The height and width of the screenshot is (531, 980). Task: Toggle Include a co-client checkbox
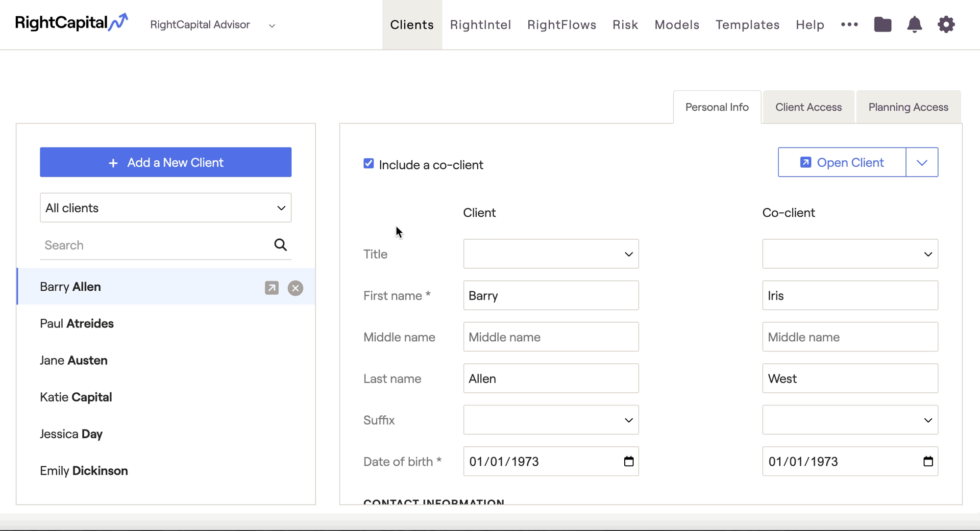coord(368,164)
